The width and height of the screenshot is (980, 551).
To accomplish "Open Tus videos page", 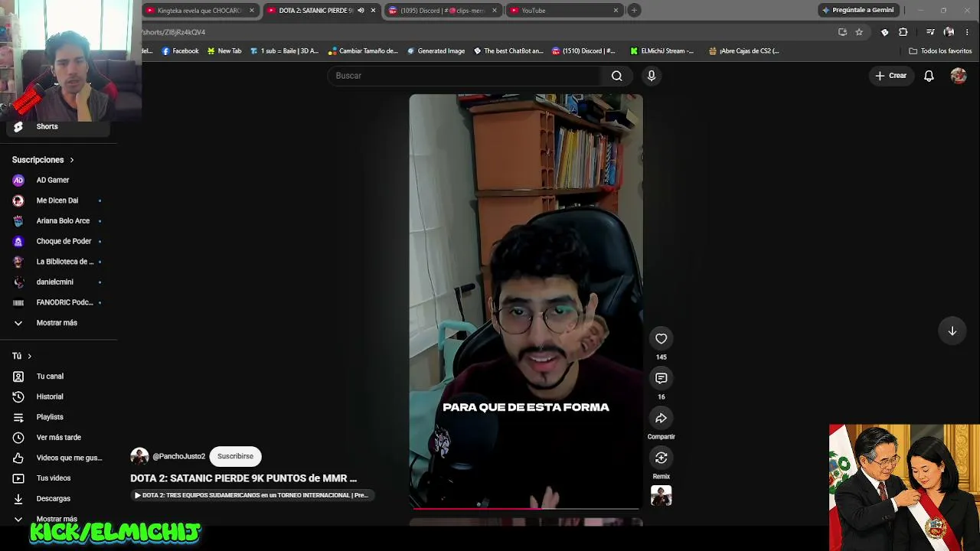I will coord(59,478).
